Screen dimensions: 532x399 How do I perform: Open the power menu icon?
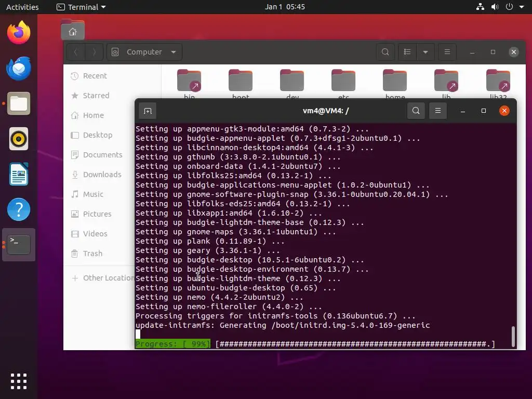click(x=509, y=7)
